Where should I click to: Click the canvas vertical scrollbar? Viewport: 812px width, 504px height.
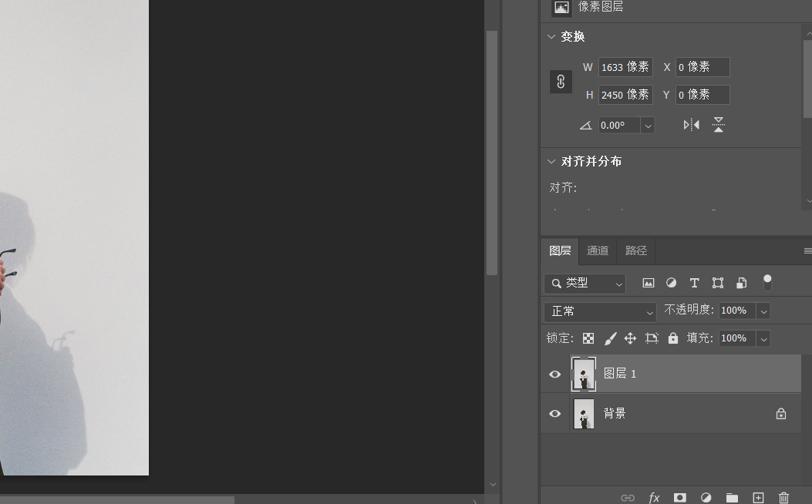tap(492, 153)
